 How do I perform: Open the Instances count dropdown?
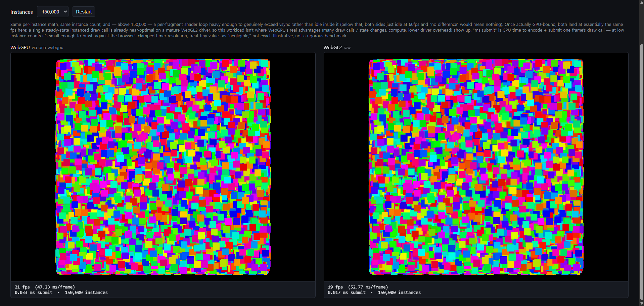click(x=53, y=12)
